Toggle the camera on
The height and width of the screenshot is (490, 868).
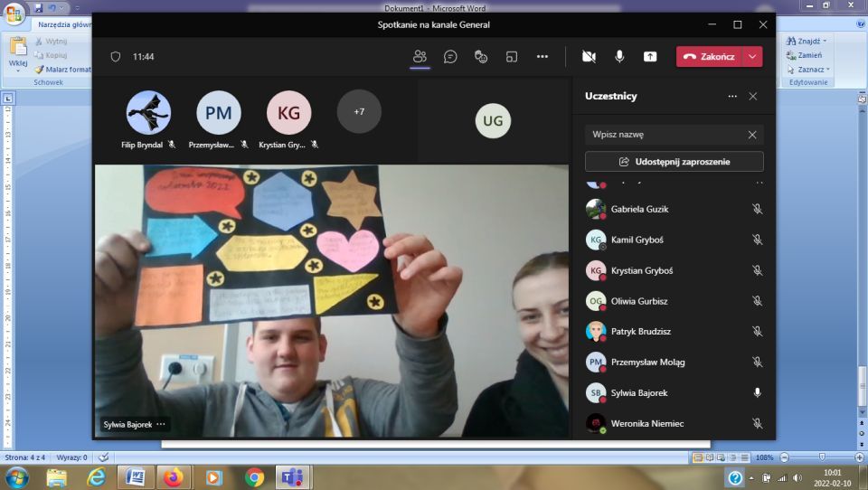pos(589,56)
